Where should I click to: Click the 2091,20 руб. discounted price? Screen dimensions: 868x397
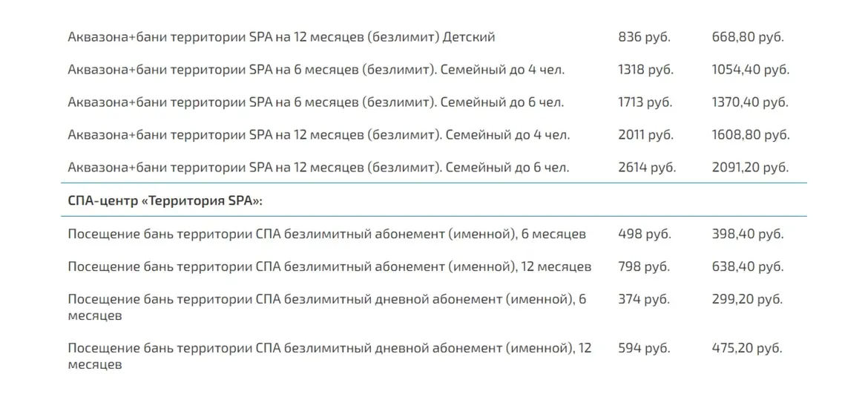(x=749, y=168)
